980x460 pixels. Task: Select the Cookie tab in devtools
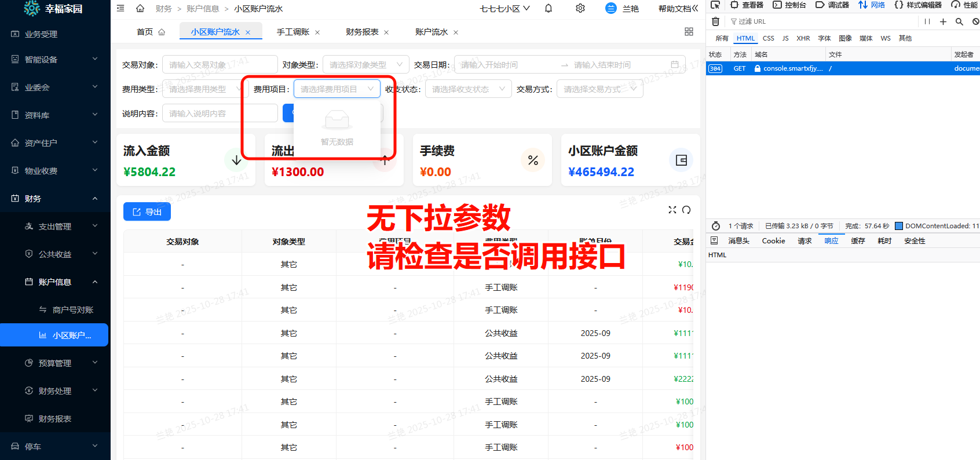tap(773, 241)
